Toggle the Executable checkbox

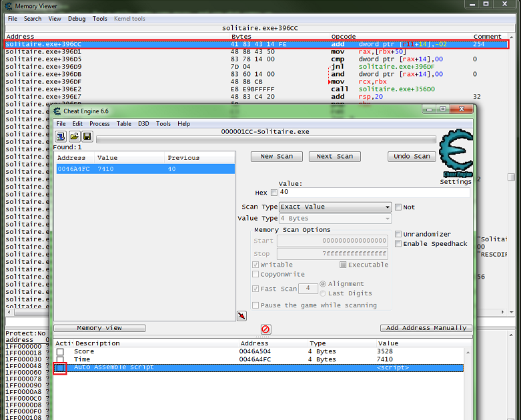click(343, 265)
